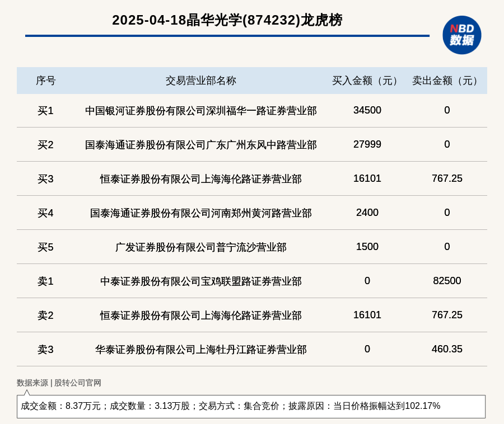Viewport: 504px width, 424px height.
Task: Select 国泰海通证券股份有限公司广东广州东风中路营业部
Action: (x=201, y=145)
